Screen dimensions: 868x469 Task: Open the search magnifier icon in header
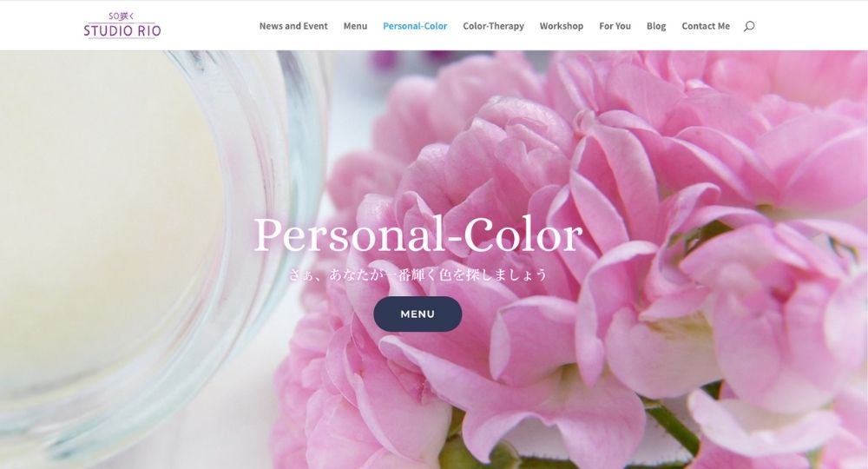pos(748,26)
